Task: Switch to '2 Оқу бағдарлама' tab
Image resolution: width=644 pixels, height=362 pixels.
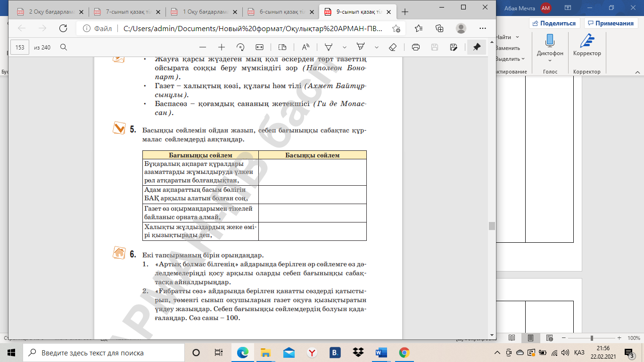Action: (x=52, y=12)
